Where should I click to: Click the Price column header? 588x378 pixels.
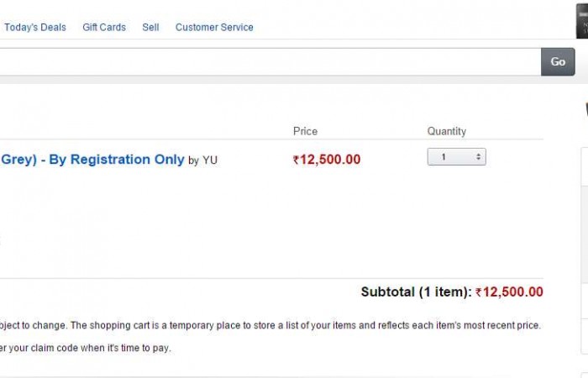(305, 131)
